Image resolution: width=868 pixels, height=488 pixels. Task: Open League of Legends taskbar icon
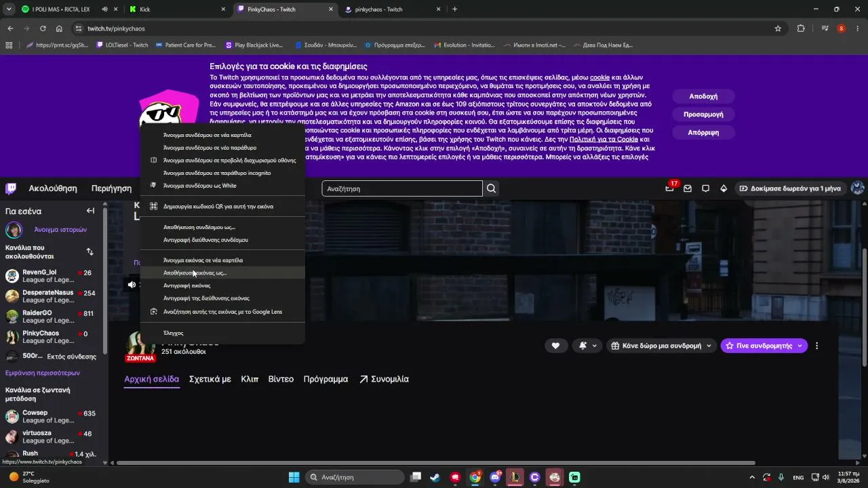(x=515, y=477)
